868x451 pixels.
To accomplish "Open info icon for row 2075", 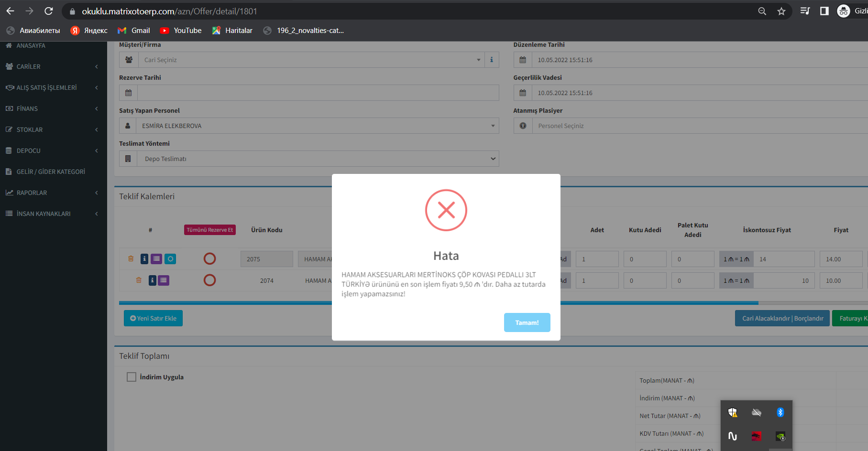I will click(144, 259).
